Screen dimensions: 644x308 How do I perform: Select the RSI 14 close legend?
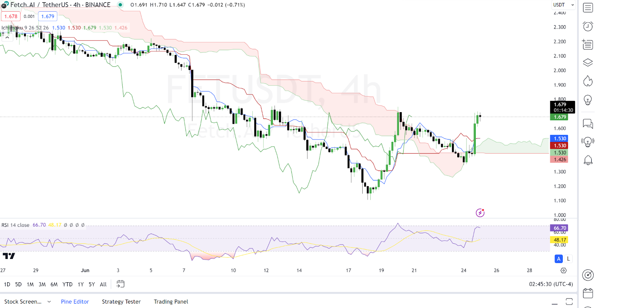15,225
